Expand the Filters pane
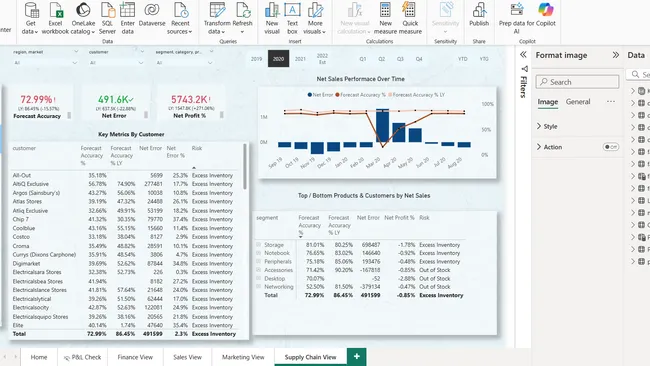Screen dimensions: 650x366 click(x=523, y=55)
